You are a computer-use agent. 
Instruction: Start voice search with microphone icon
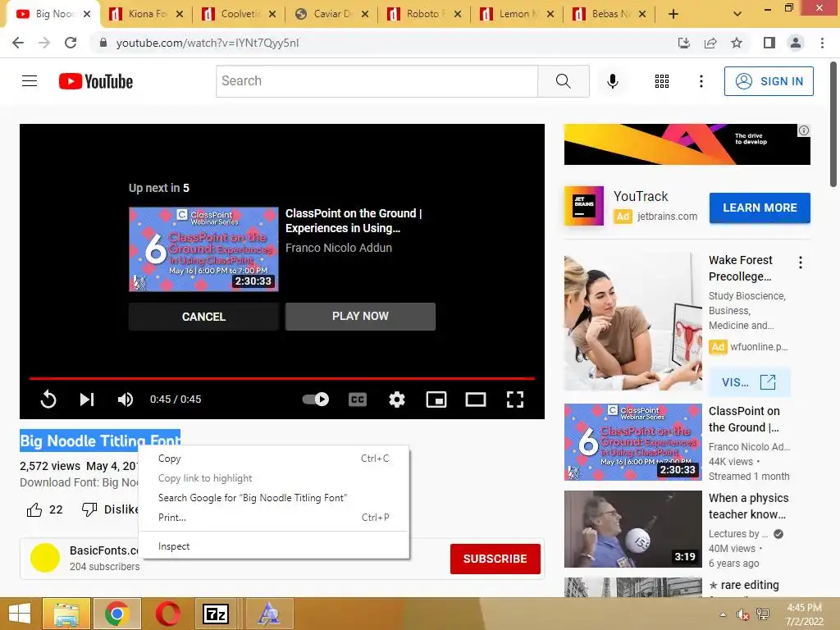(x=612, y=81)
